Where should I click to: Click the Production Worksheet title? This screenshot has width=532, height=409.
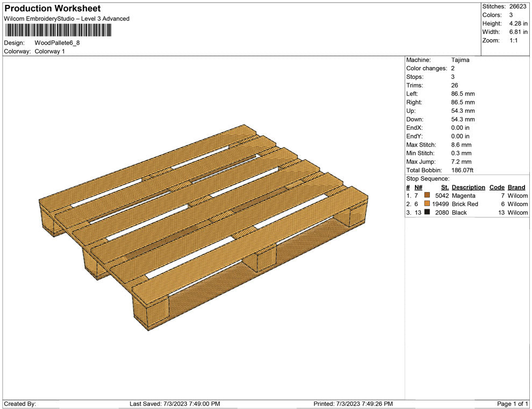(52, 8)
